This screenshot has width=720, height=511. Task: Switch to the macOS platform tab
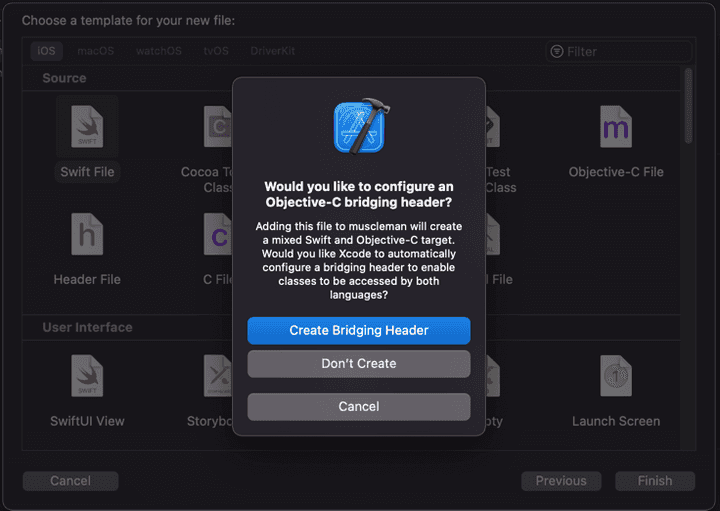point(96,51)
